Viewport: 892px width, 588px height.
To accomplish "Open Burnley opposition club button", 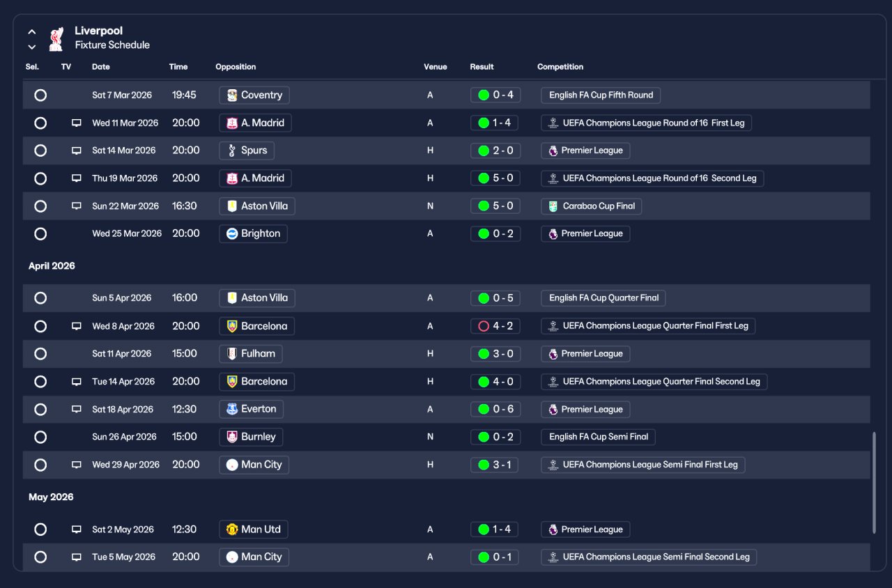I will tap(251, 437).
